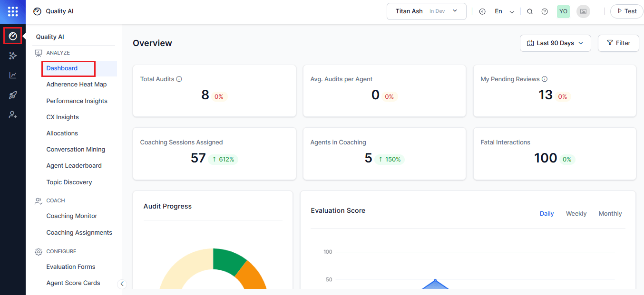Screen dimensions: 644x295
Task: Switch Evaluation Score to Weekly
Action: pos(576,214)
